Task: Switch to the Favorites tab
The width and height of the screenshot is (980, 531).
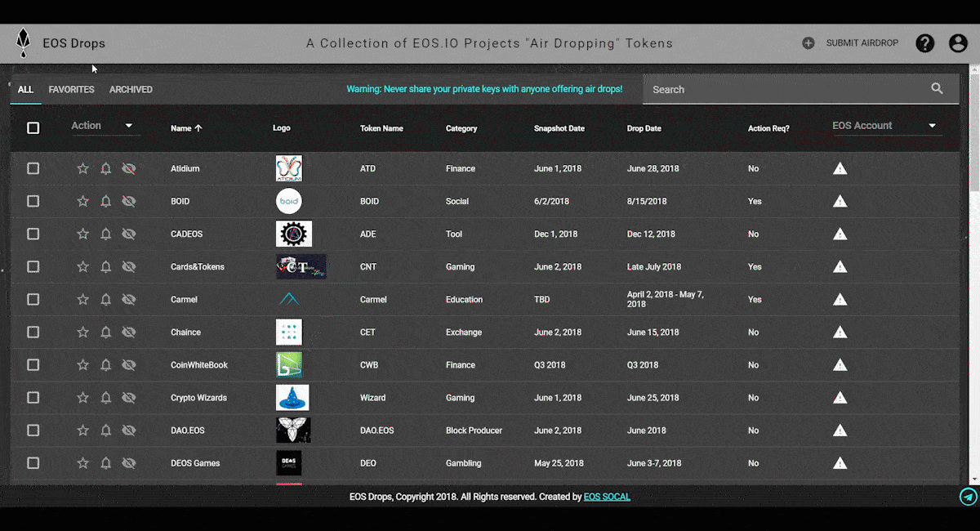Action: coord(71,90)
